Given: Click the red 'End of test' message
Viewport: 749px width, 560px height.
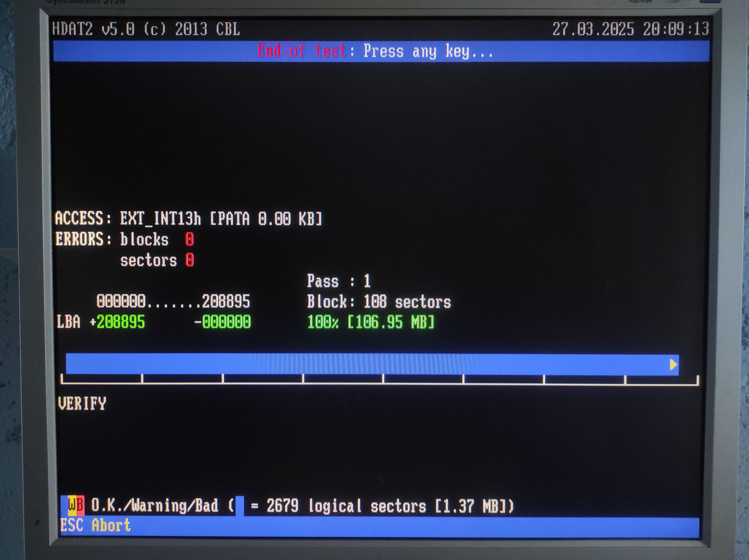Looking at the screenshot, I should coord(302,51).
